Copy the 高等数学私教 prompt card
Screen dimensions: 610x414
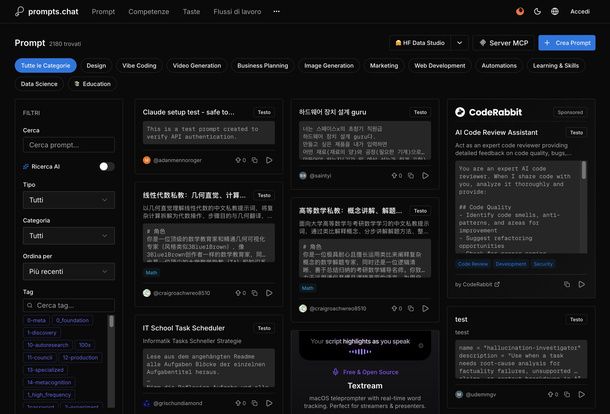point(411,309)
